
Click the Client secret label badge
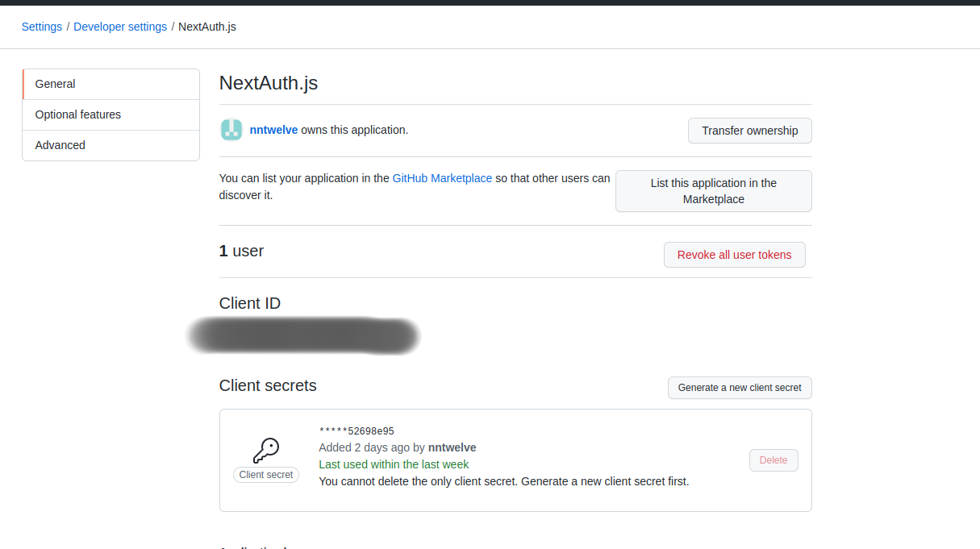pyautogui.click(x=266, y=475)
